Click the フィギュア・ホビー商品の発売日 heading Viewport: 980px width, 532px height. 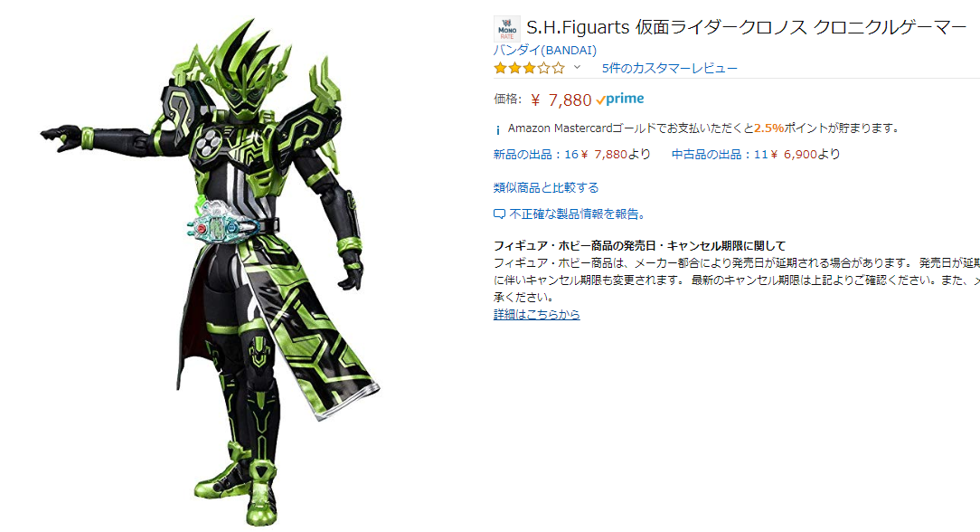tap(639, 246)
